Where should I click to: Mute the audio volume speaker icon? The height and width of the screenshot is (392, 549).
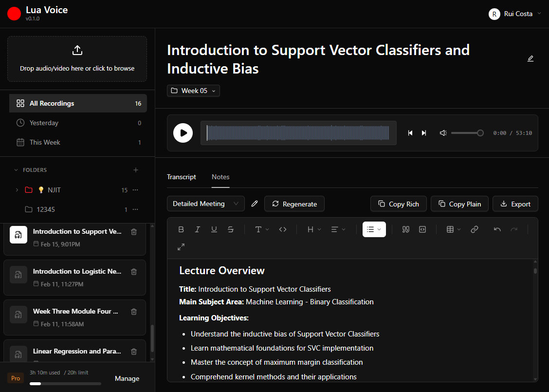pyautogui.click(x=443, y=133)
